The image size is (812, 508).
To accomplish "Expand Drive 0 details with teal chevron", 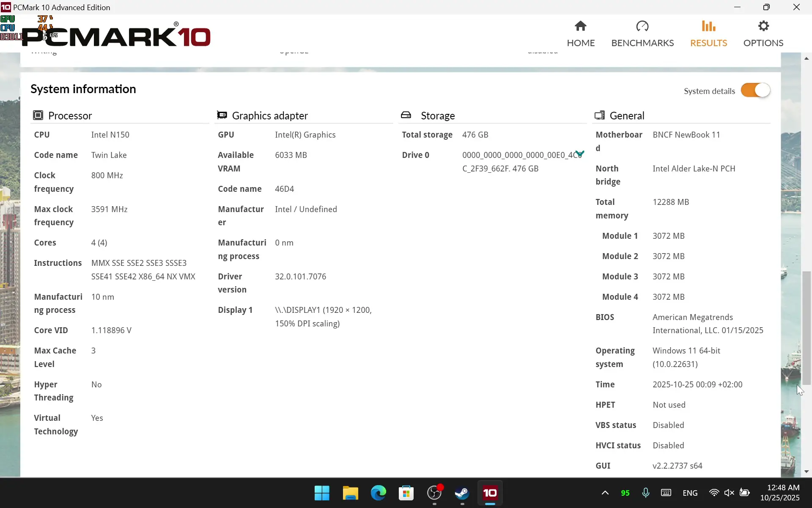I will [x=579, y=154].
